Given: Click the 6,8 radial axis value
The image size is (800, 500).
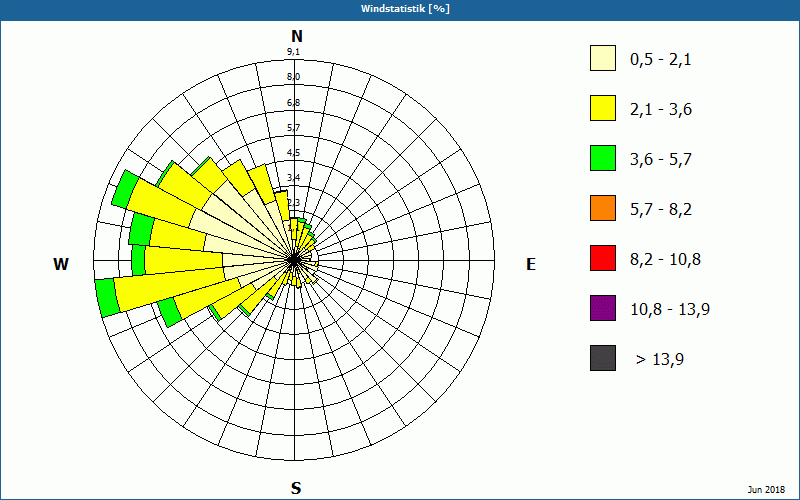Looking at the screenshot, I should point(293,103).
